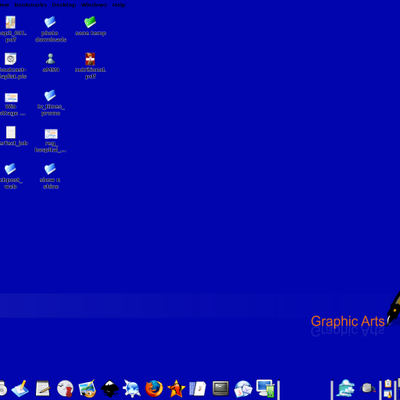Open the terminal from the panel
Viewport: 400px width, 400px height.
[221, 389]
